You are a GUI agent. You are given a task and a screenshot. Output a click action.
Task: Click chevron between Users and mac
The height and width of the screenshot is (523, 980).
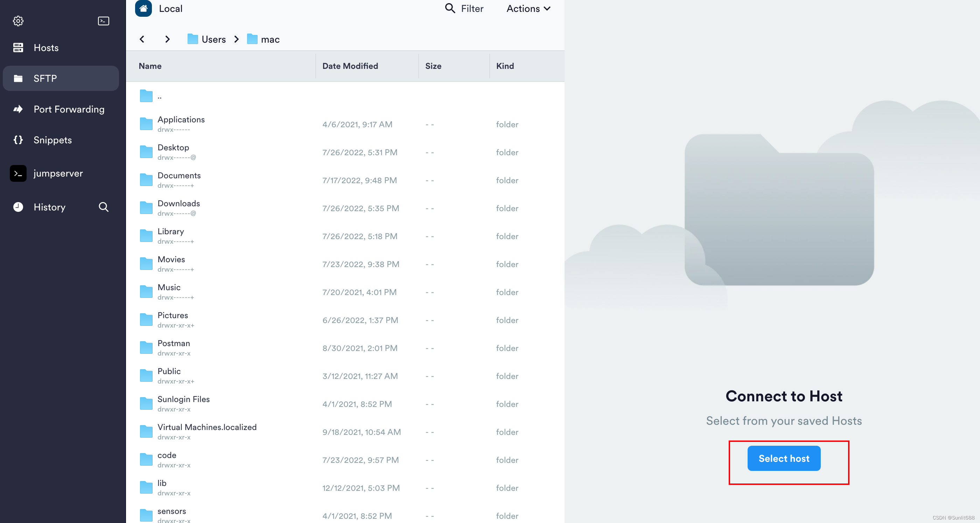(x=237, y=39)
